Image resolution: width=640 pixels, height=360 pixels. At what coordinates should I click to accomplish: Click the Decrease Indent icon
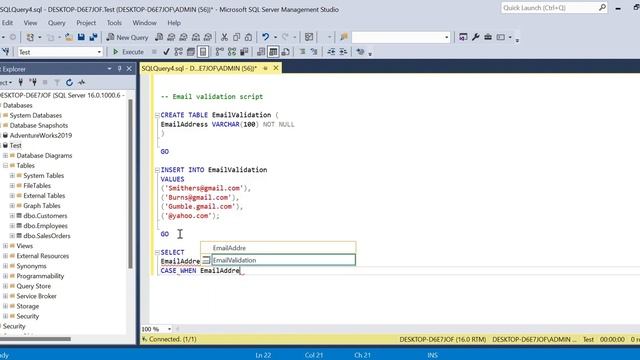point(331,52)
